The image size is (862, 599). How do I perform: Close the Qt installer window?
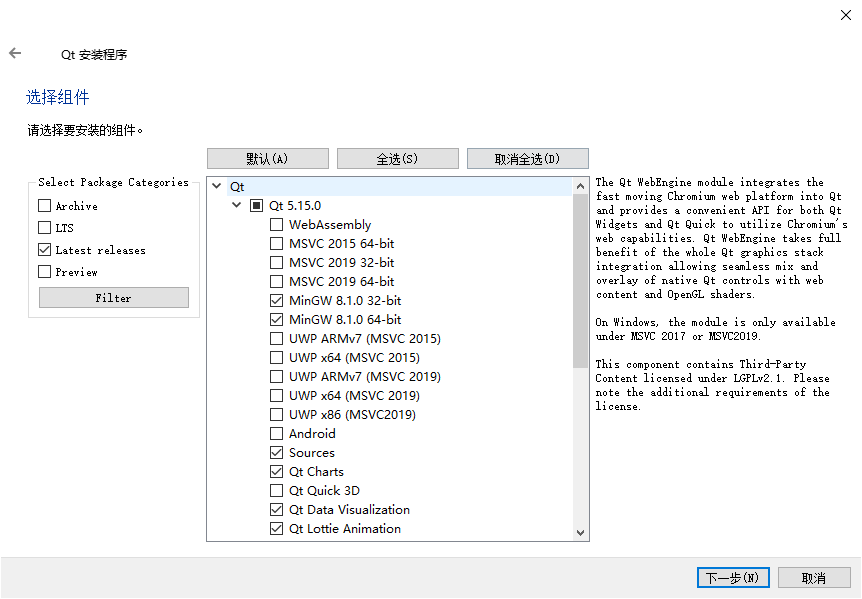(846, 15)
